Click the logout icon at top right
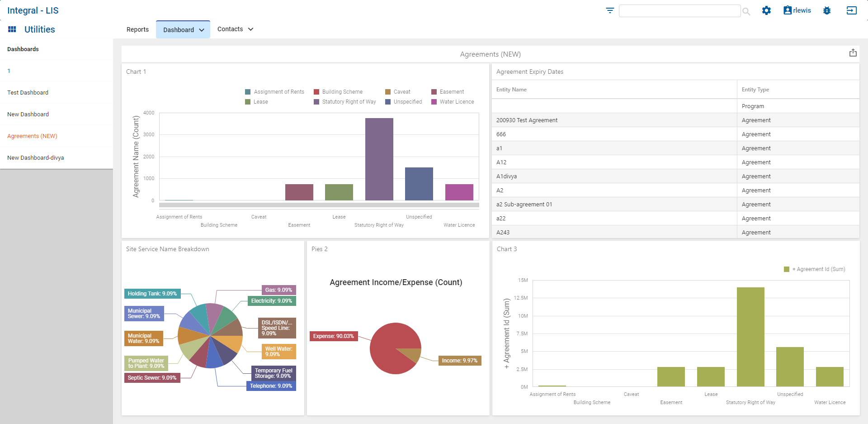Viewport: 868px width, 424px height. [x=851, y=10]
